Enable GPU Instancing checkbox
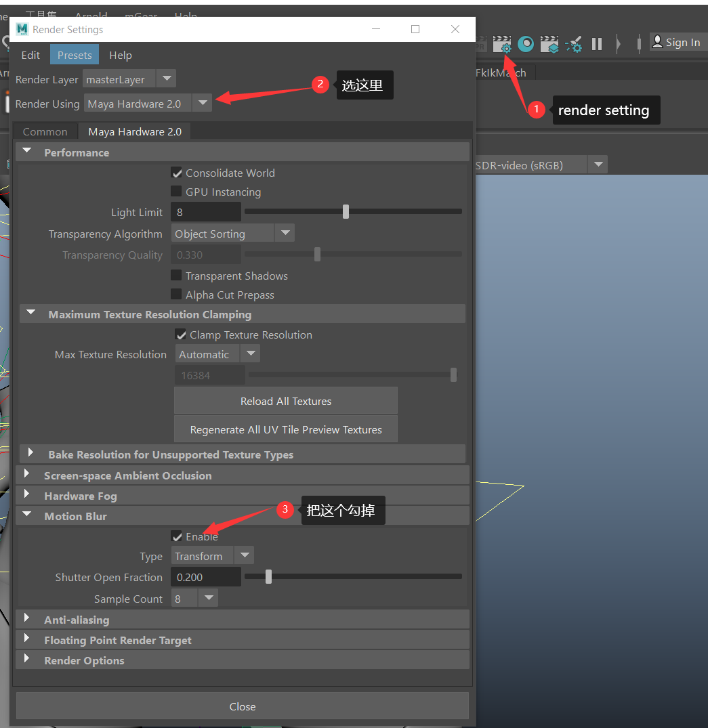The height and width of the screenshot is (728, 708). click(x=176, y=191)
